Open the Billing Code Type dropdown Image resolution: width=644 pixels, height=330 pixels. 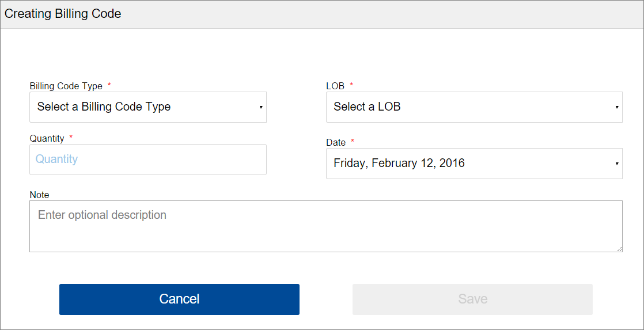tap(147, 107)
